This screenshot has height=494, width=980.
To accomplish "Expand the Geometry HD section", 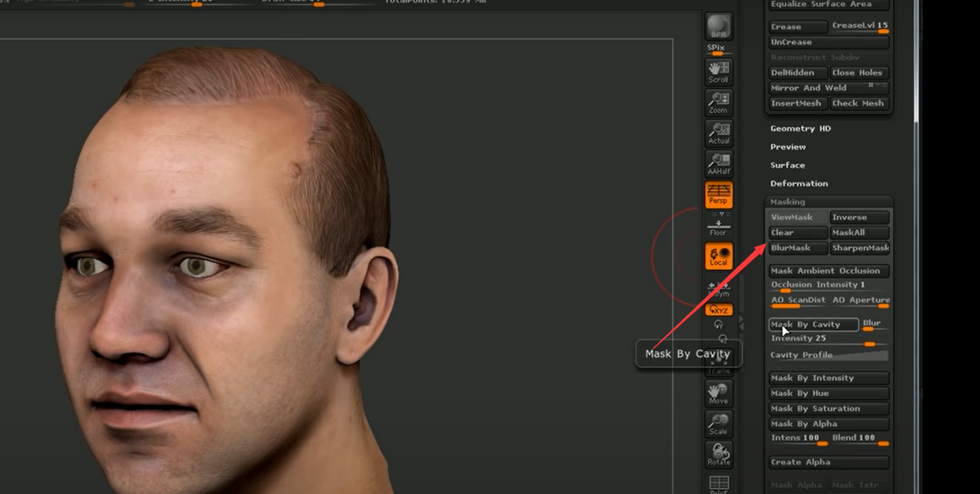I will click(800, 128).
